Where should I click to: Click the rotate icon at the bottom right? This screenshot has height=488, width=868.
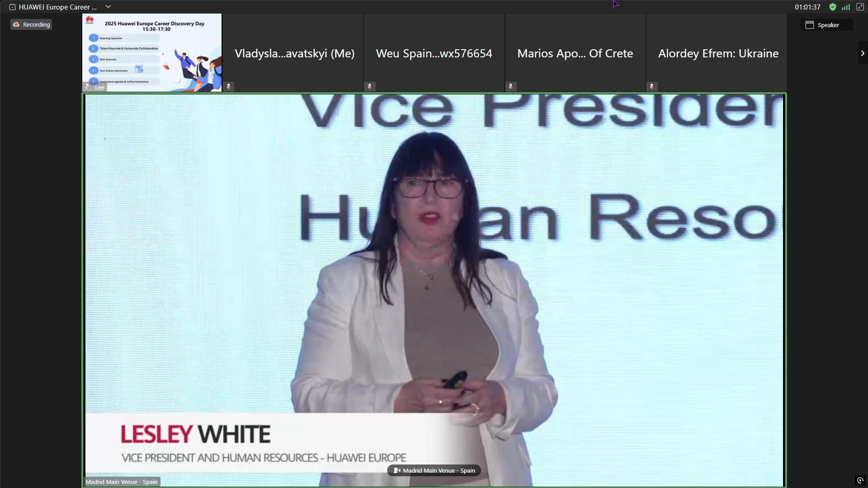(860, 480)
